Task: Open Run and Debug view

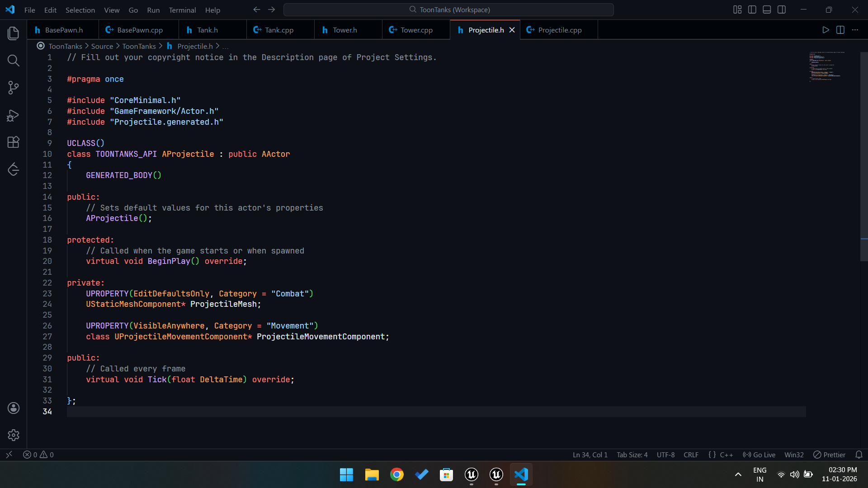Action: pos(14,116)
